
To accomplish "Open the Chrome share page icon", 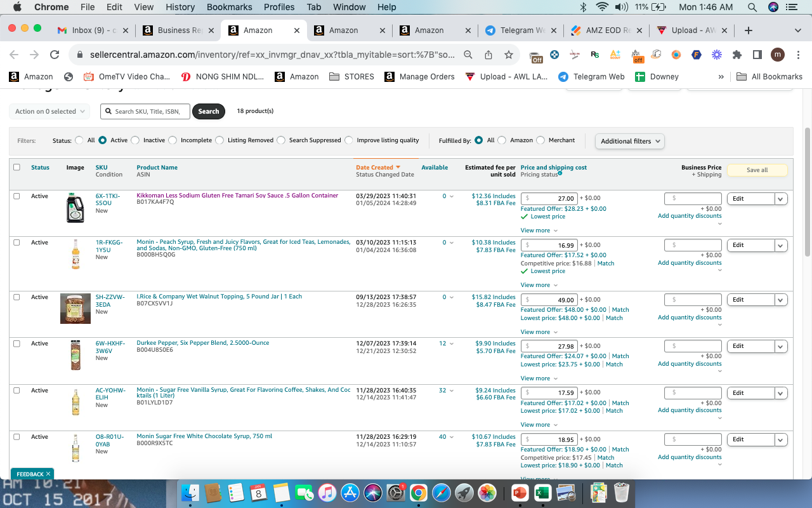I will pos(488,55).
